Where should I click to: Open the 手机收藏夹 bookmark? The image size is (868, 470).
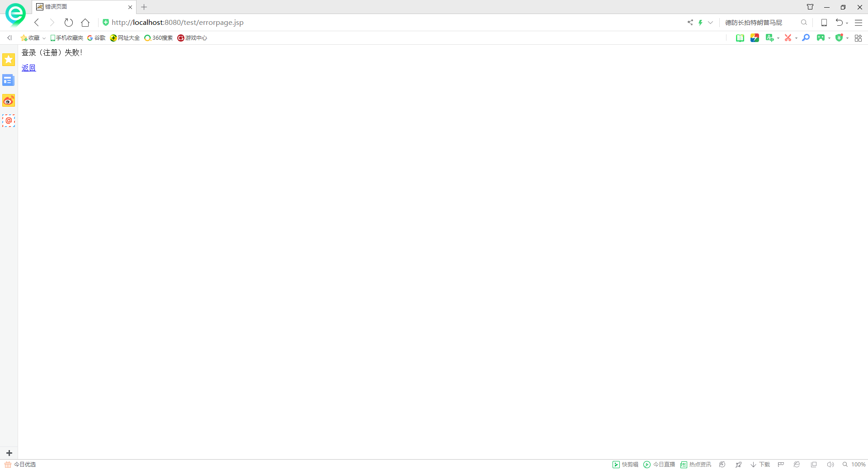(66, 38)
